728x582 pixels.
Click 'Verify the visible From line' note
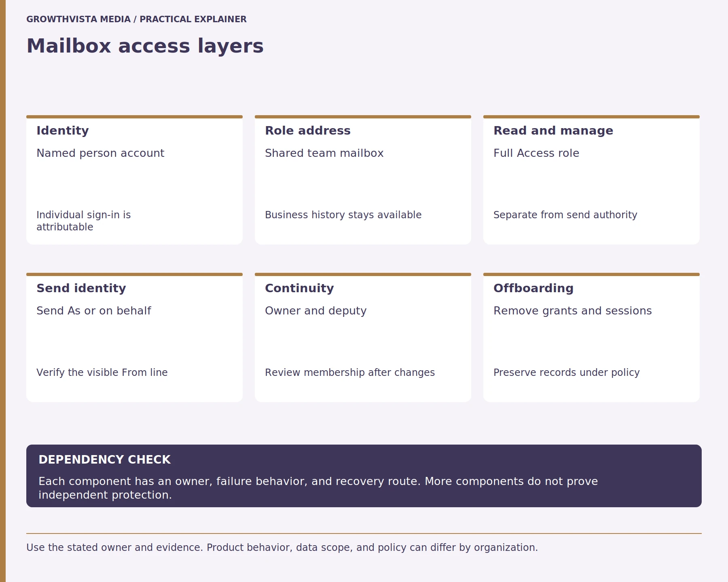coord(102,373)
